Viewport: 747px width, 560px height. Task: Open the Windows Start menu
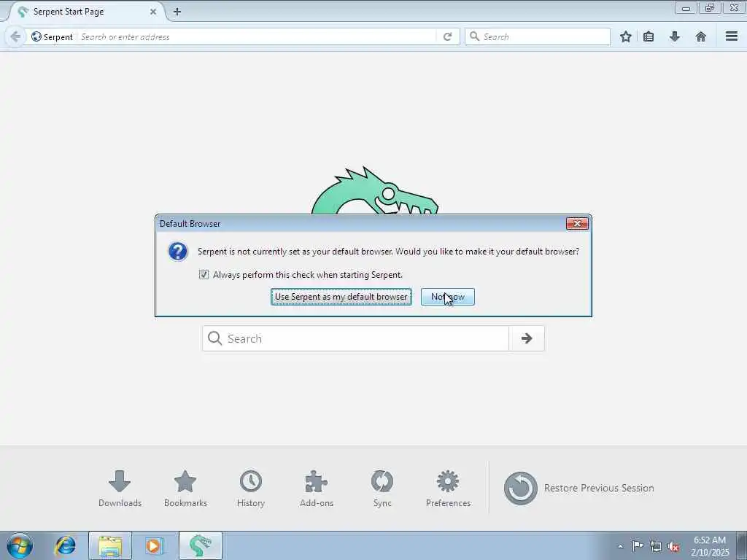(x=20, y=545)
